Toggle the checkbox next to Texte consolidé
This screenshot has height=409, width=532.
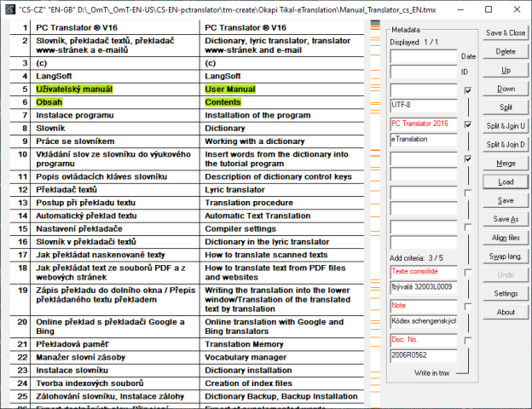(x=468, y=273)
